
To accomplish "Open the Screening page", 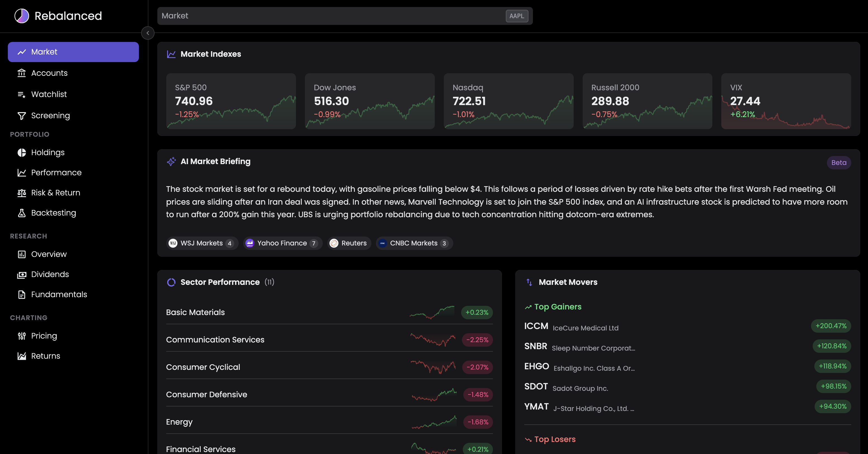I will 73,116.
